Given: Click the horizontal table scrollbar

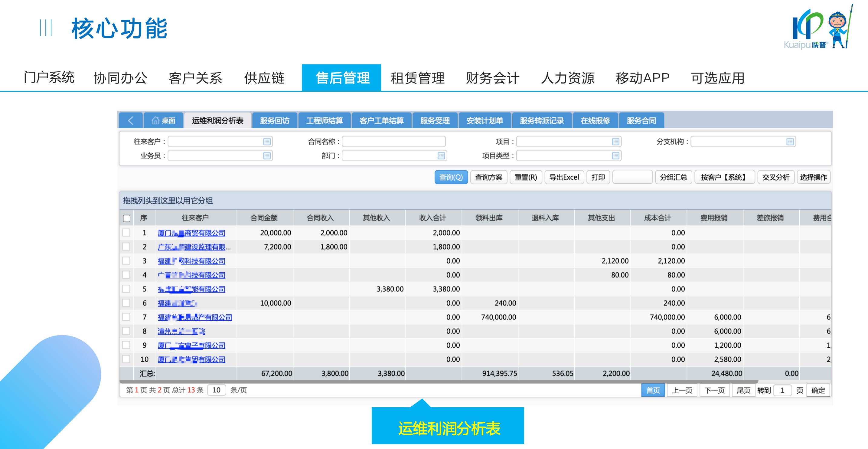Looking at the screenshot, I should point(438,382).
